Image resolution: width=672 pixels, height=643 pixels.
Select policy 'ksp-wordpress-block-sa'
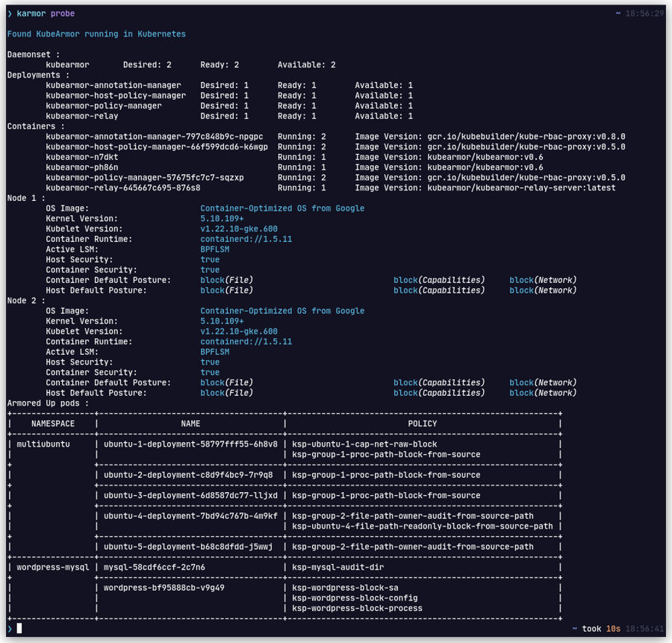[x=346, y=588]
